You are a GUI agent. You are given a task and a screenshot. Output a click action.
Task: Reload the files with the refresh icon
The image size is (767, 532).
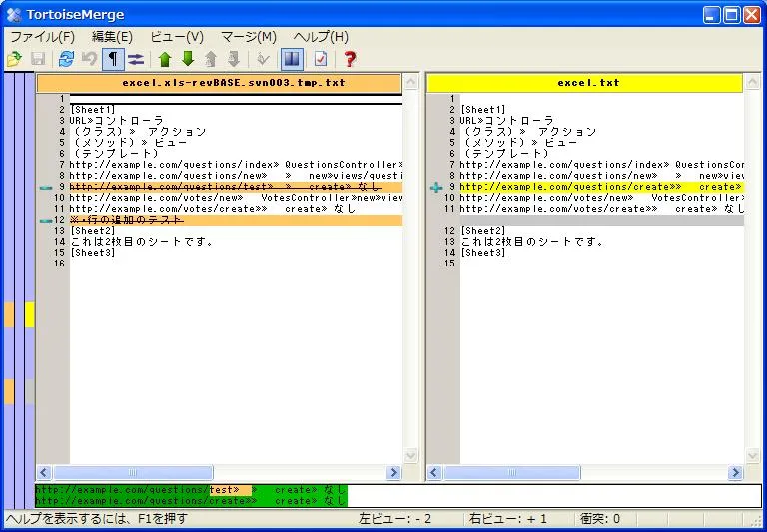(x=66, y=59)
